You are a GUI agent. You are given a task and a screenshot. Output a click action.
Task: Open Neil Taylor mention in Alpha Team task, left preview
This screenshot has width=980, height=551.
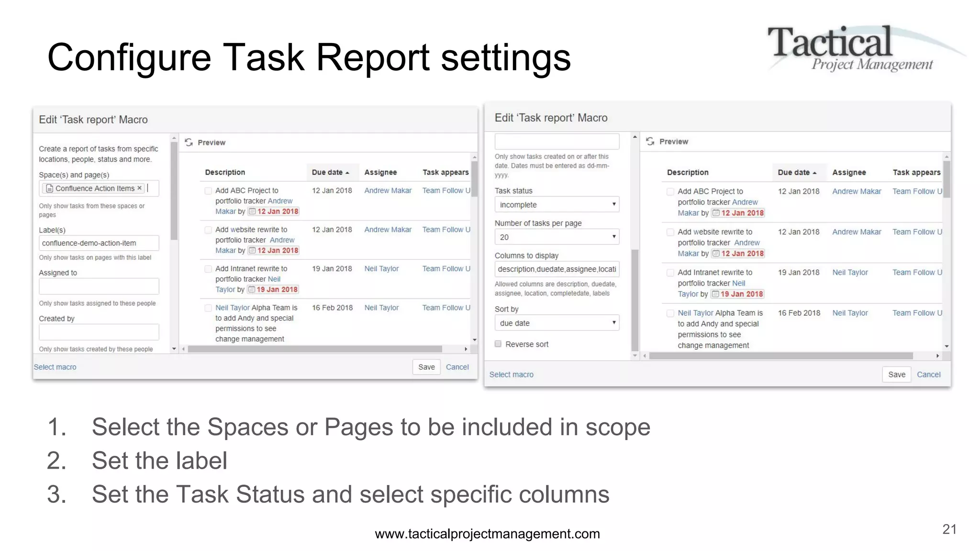pyautogui.click(x=233, y=308)
